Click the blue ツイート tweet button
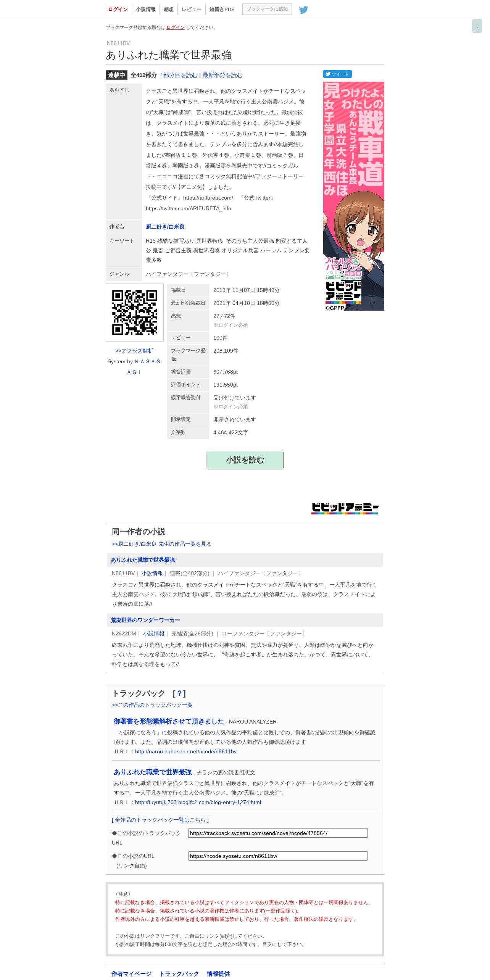This screenshot has width=490, height=980. 337,74
